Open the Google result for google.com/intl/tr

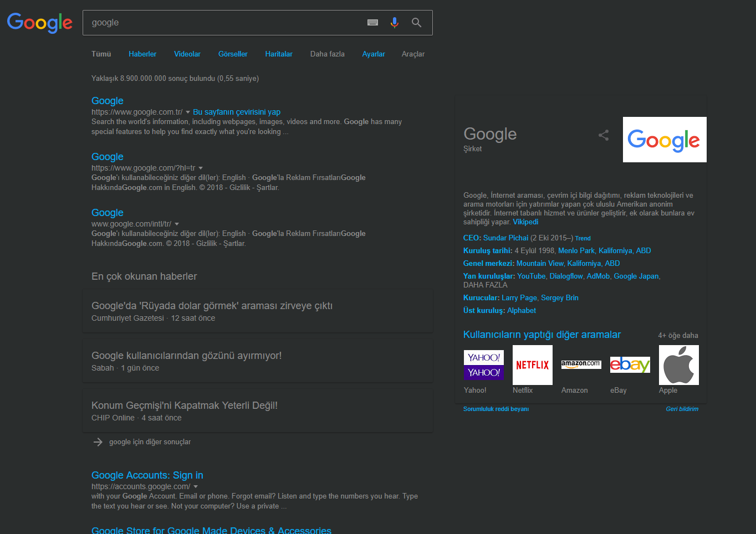108,213
